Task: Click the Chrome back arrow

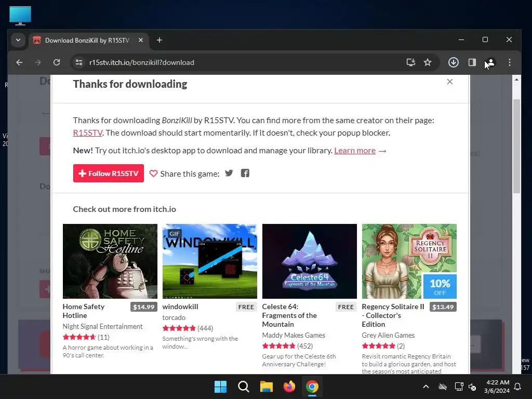Action: [x=19, y=62]
